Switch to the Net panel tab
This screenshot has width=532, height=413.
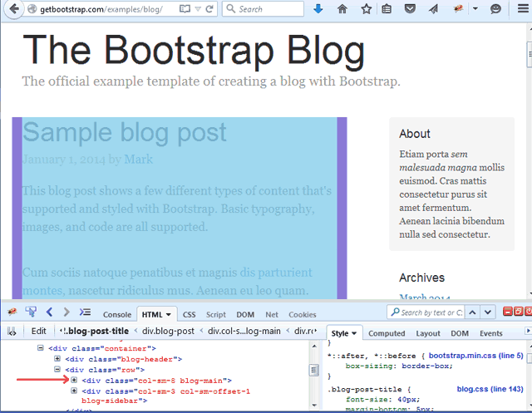(272, 315)
